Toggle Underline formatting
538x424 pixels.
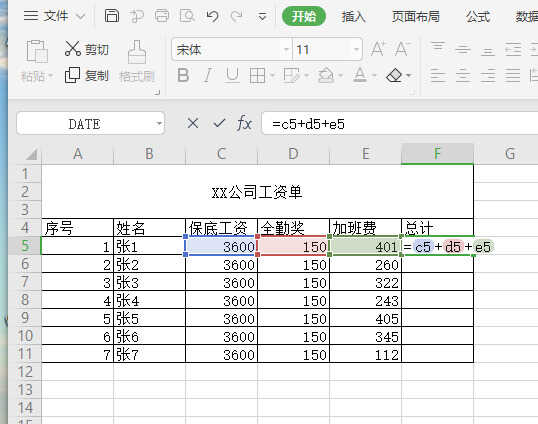pos(232,75)
